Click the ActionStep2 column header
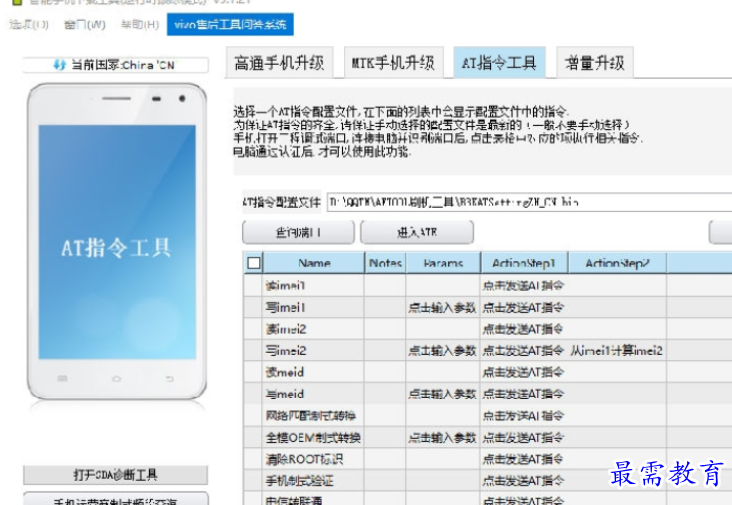Viewport: 732px width, 505px height. tap(617, 263)
